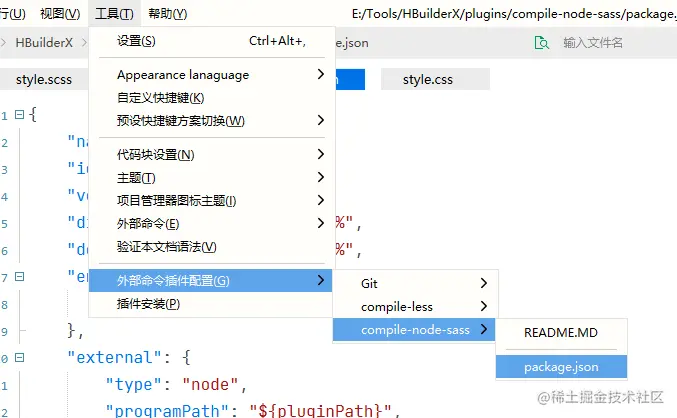This screenshot has height=418, width=677.
Task: Collapse code fold at line 7
Action: tap(19, 276)
